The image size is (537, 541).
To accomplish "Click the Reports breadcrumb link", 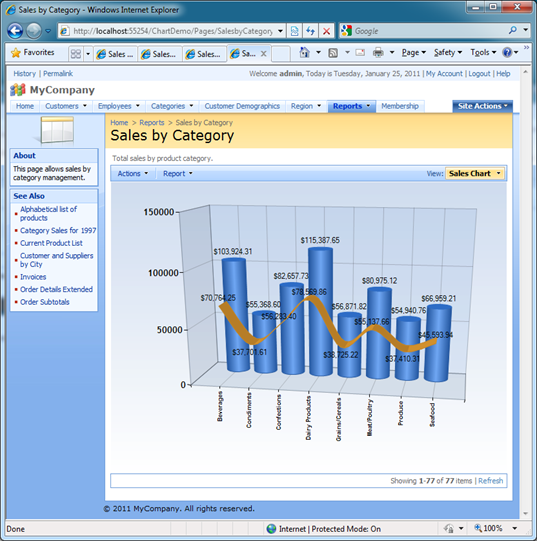I will pos(152,122).
